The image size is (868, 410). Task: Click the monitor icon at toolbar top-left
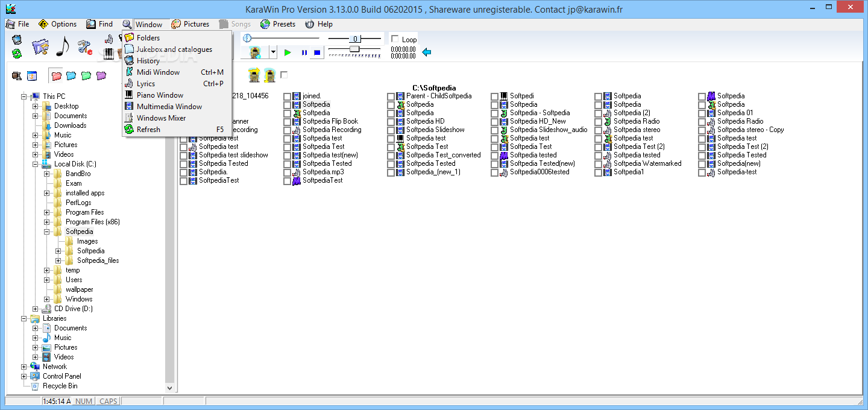[17, 40]
